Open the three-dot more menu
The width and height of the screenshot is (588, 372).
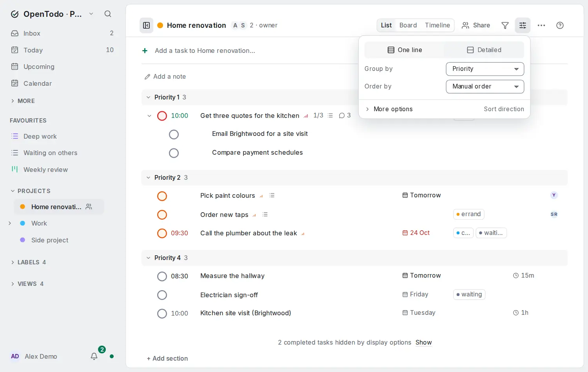coord(541,25)
